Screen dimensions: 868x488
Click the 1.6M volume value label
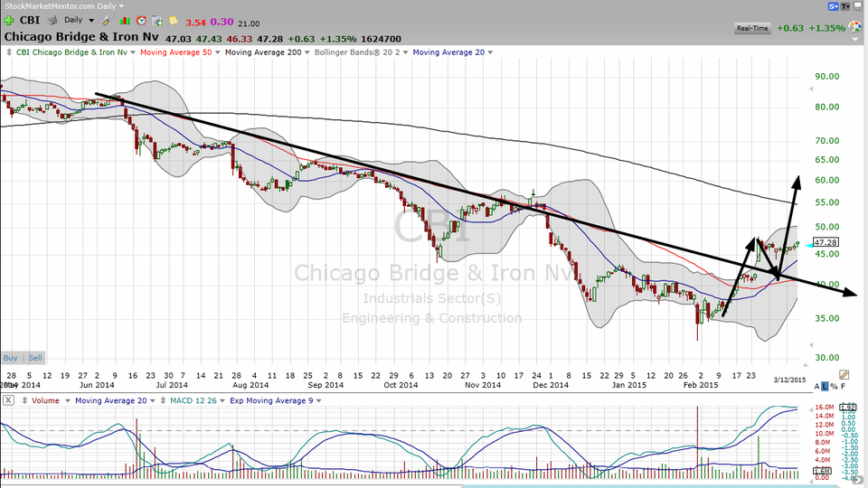[822, 471]
